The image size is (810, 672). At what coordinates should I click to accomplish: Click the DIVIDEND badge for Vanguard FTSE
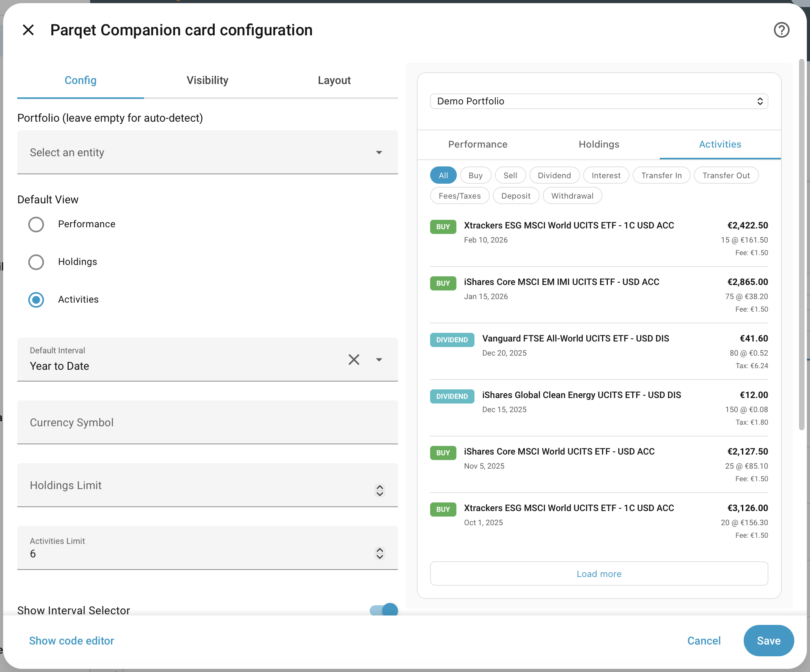click(452, 340)
